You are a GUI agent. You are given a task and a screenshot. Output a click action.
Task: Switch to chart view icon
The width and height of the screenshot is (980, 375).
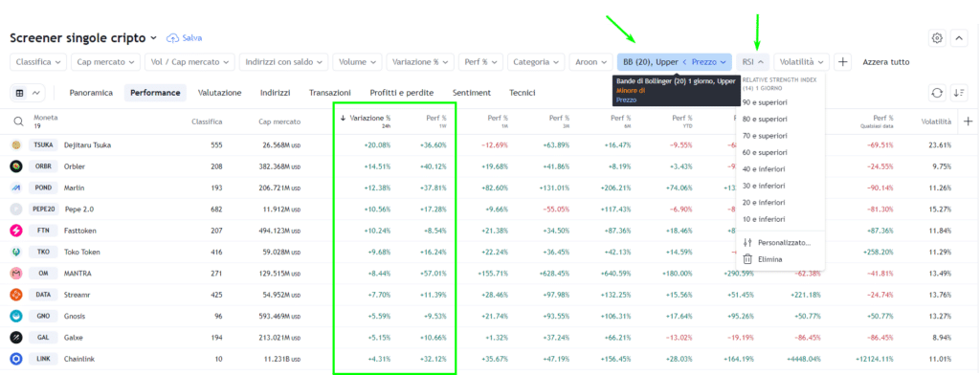[x=36, y=93]
